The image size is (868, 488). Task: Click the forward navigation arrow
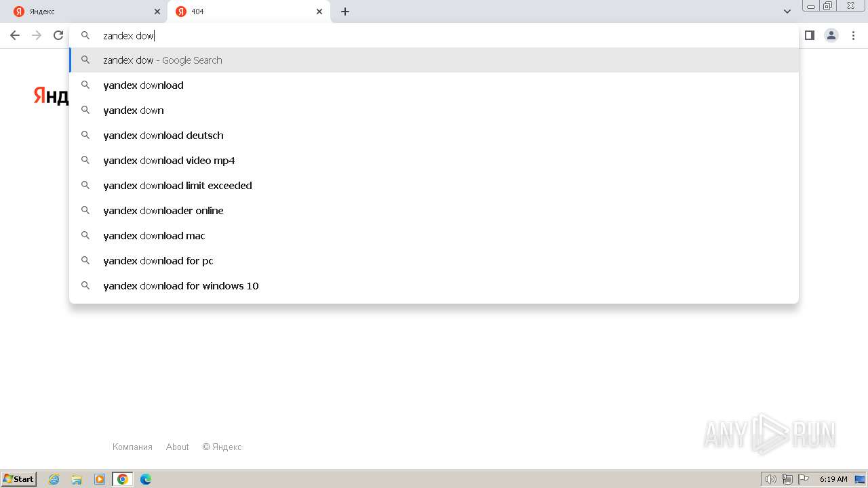pos(37,35)
